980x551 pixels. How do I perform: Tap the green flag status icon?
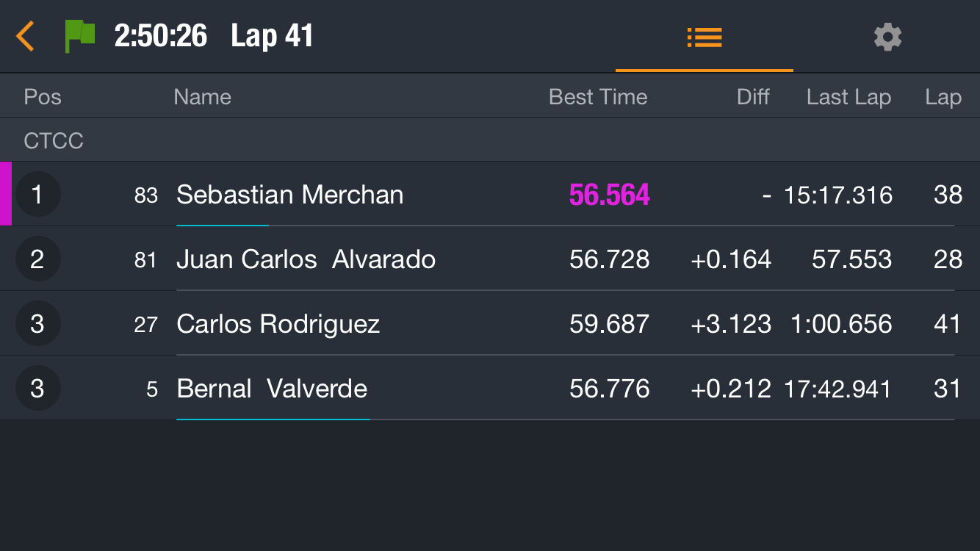point(80,36)
